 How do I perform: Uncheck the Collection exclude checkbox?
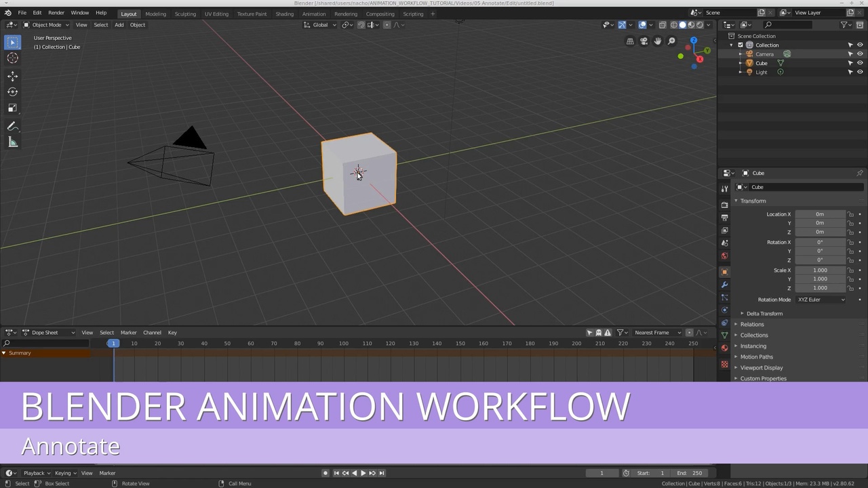pos(741,45)
